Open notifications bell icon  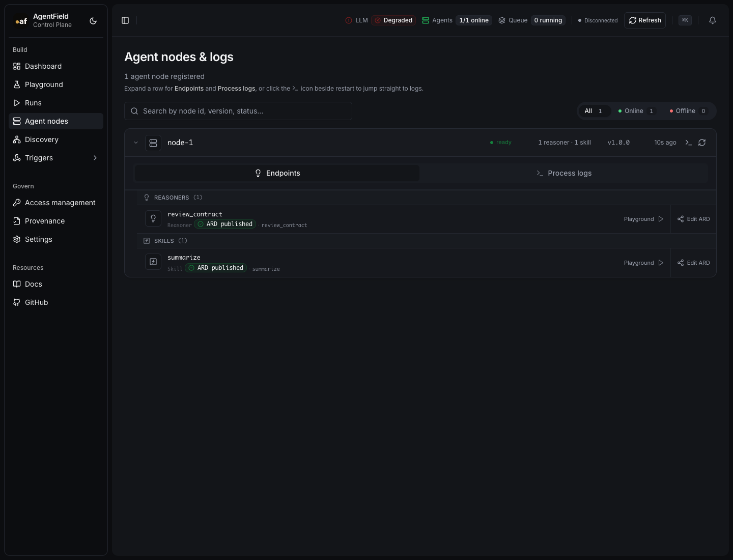click(713, 20)
